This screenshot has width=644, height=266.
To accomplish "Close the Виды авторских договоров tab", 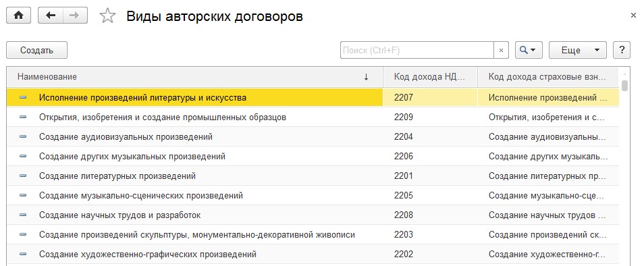I will 633,16.
